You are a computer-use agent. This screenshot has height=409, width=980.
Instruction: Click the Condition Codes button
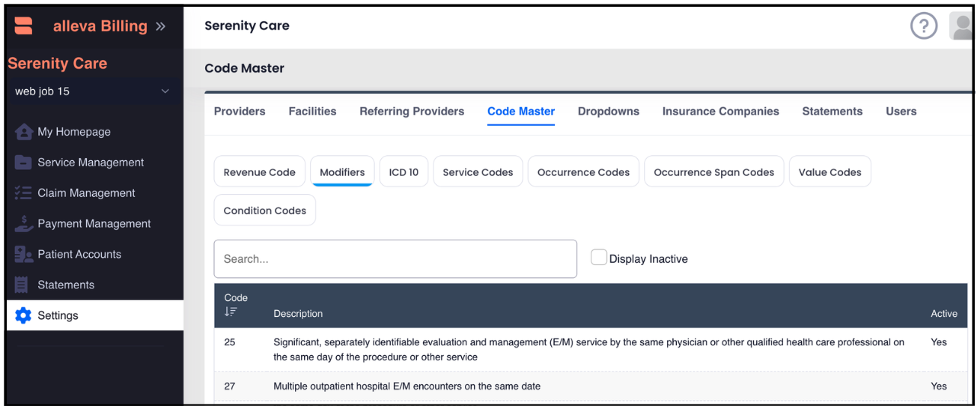click(x=264, y=210)
